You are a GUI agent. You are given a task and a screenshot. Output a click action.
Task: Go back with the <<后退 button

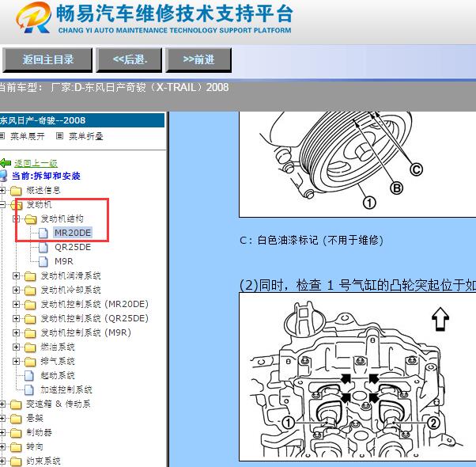point(129,59)
